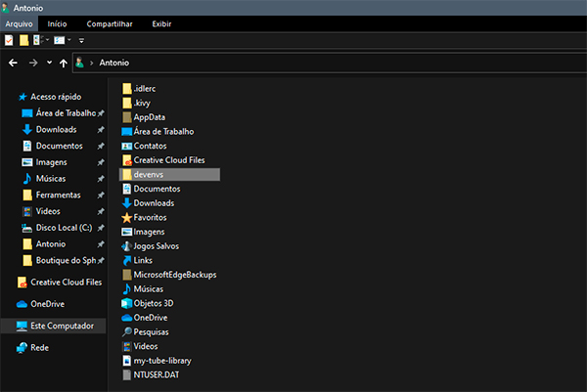Open Disco Local (C:) in sidebar
This screenshot has height=392, width=587.
(64, 228)
